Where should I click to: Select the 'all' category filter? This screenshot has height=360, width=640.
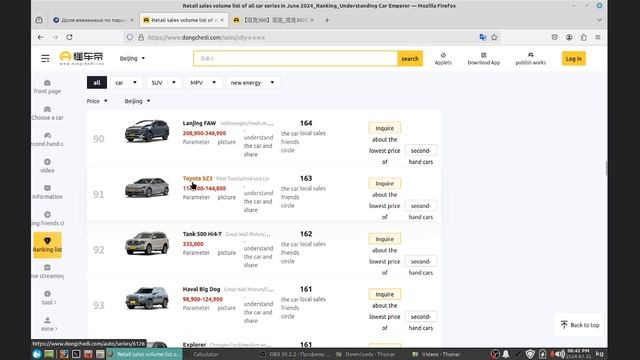(x=97, y=82)
